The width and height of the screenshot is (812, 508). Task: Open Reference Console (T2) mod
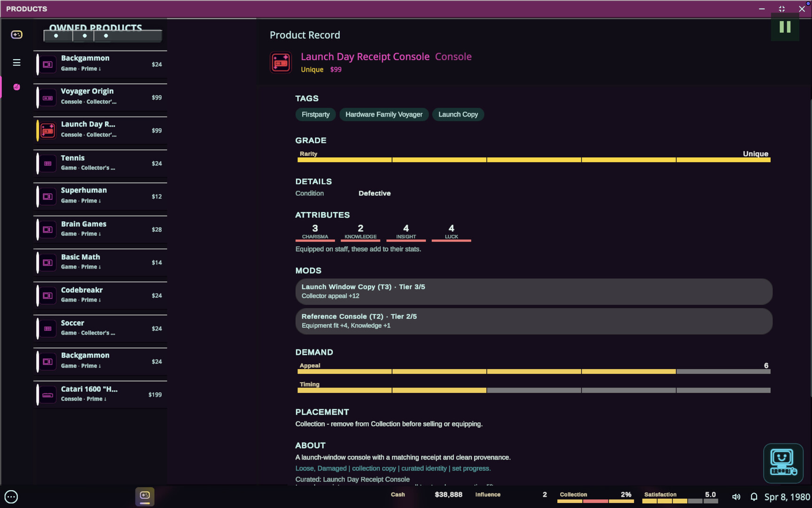click(534, 321)
